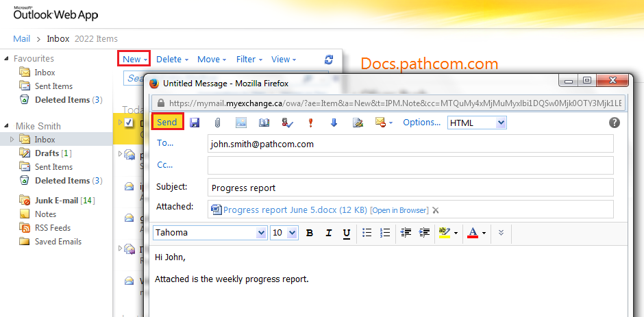Collapse the Mike Smith mailbox tree

(x=7, y=126)
